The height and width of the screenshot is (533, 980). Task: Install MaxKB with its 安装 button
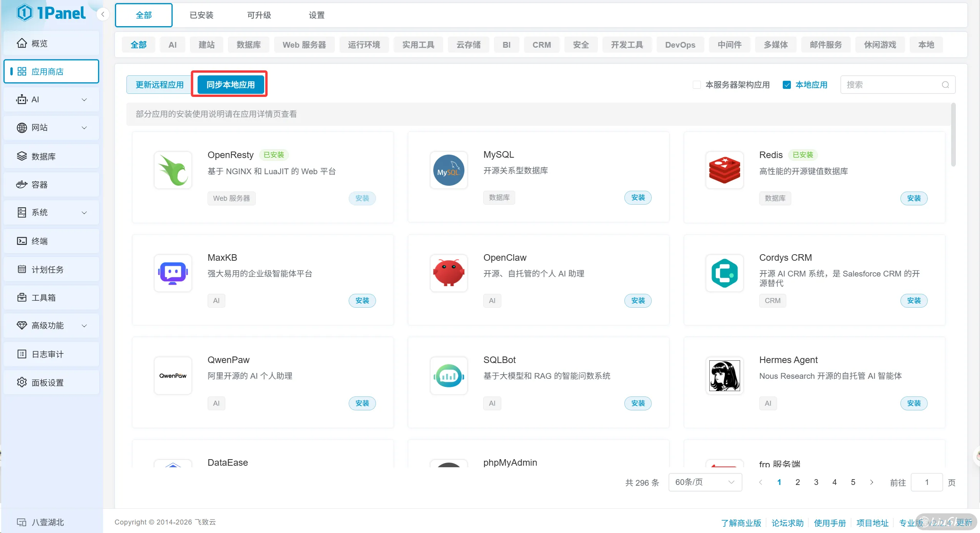coord(362,301)
